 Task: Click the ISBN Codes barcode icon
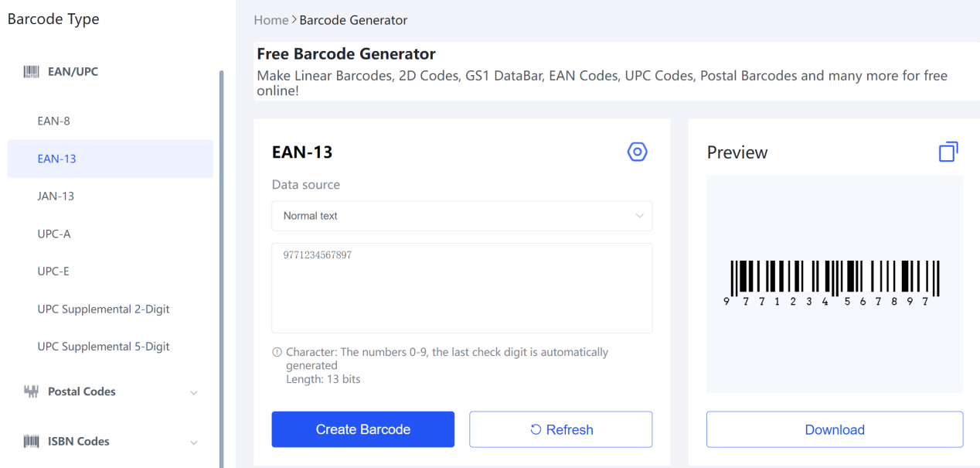[x=31, y=442]
